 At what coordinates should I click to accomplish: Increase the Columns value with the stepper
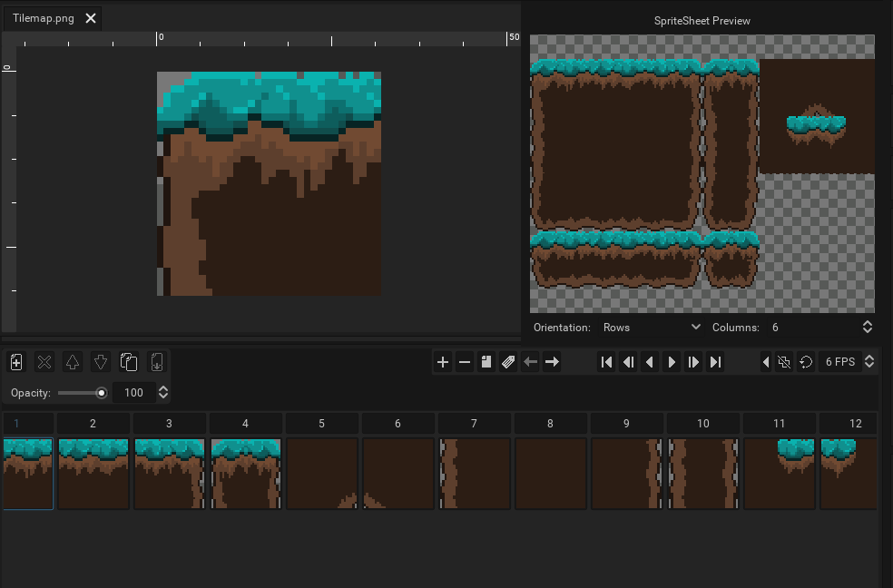[x=867, y=323]
